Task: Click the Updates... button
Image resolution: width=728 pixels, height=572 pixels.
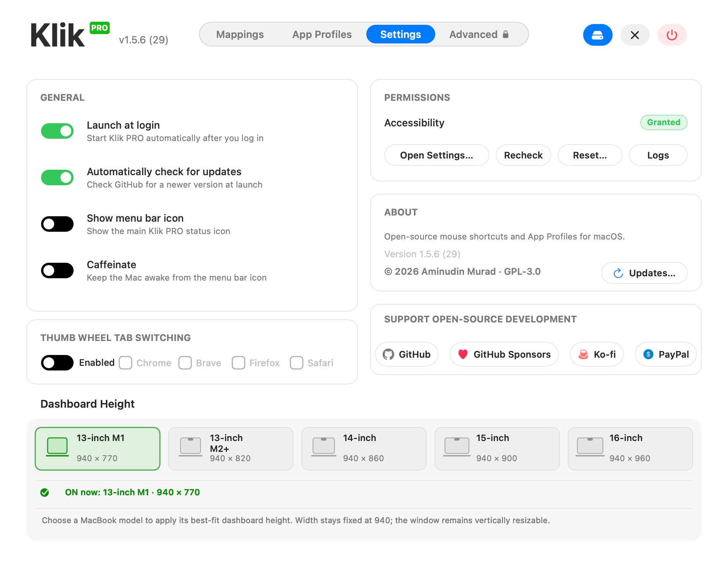Action: (x=644, y=273)
